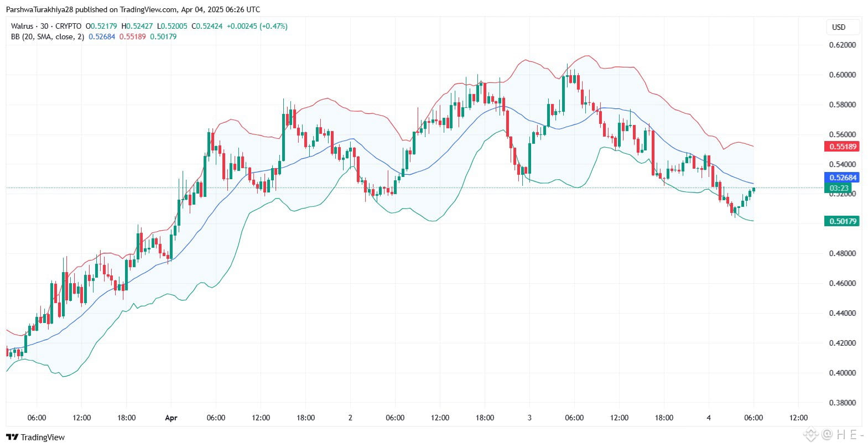Click the red upper band label 0.55189

pyautogui.click(x=843, y=147)
